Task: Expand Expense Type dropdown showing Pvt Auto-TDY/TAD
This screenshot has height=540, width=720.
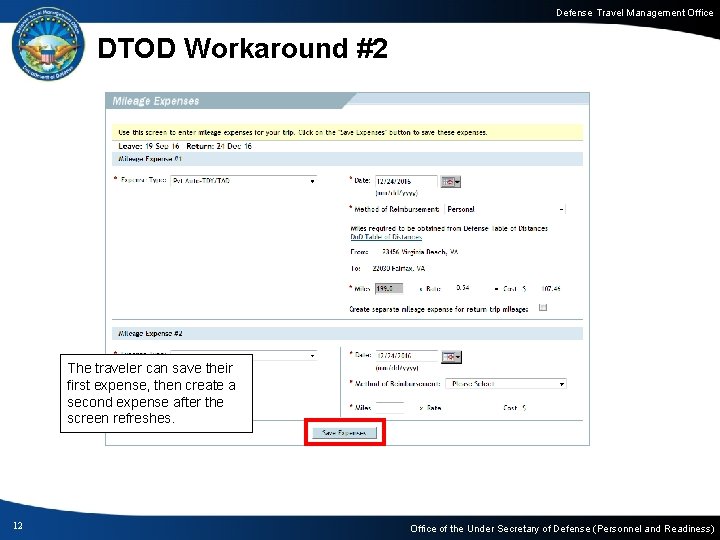Action: tap(244, 181)
